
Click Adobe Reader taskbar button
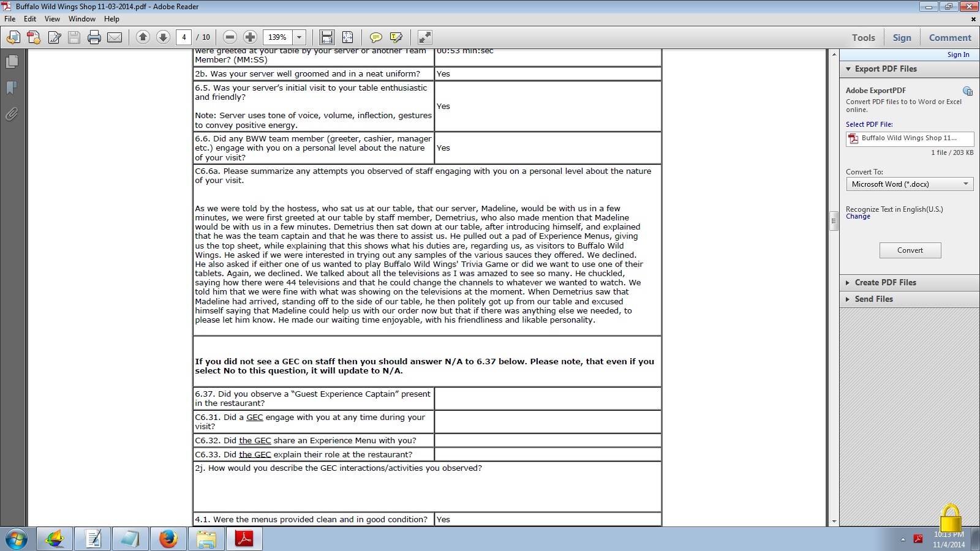(x=244, y=539)
